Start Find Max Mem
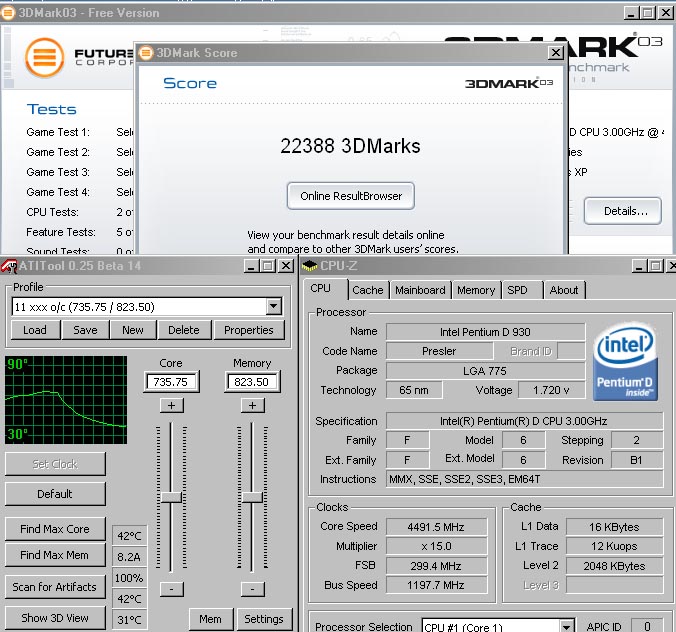This screenshot has width=676, height=632. click(x=55, y=555)
